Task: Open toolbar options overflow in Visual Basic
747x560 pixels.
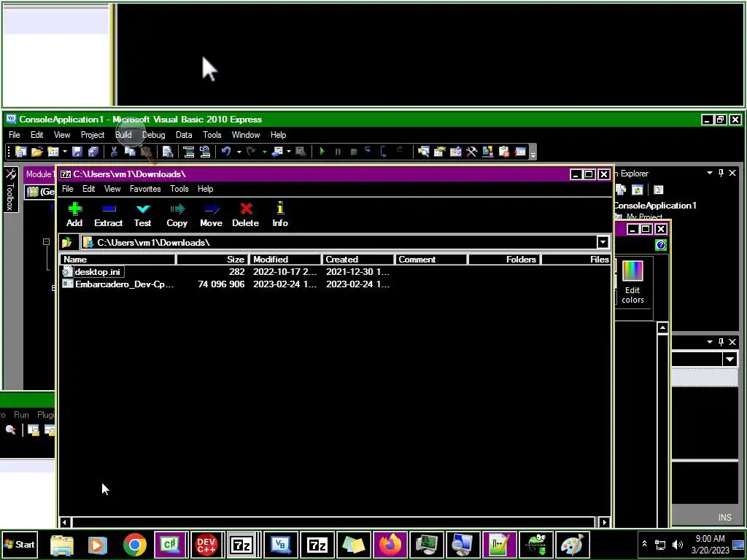Action: tap(533, 152)
